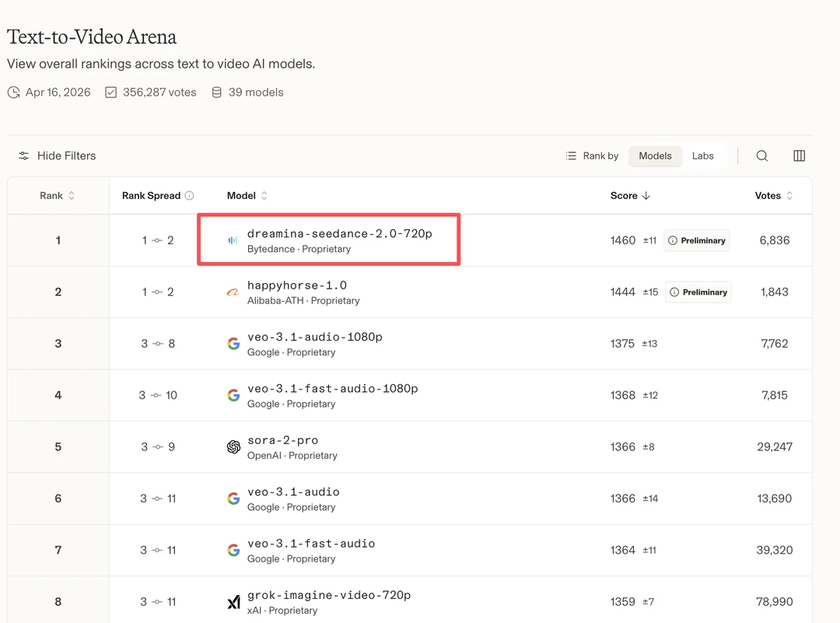Click the Preliminary badge for dreamina-seedance
The image size is (840, 623).
[x=697, y=240]
